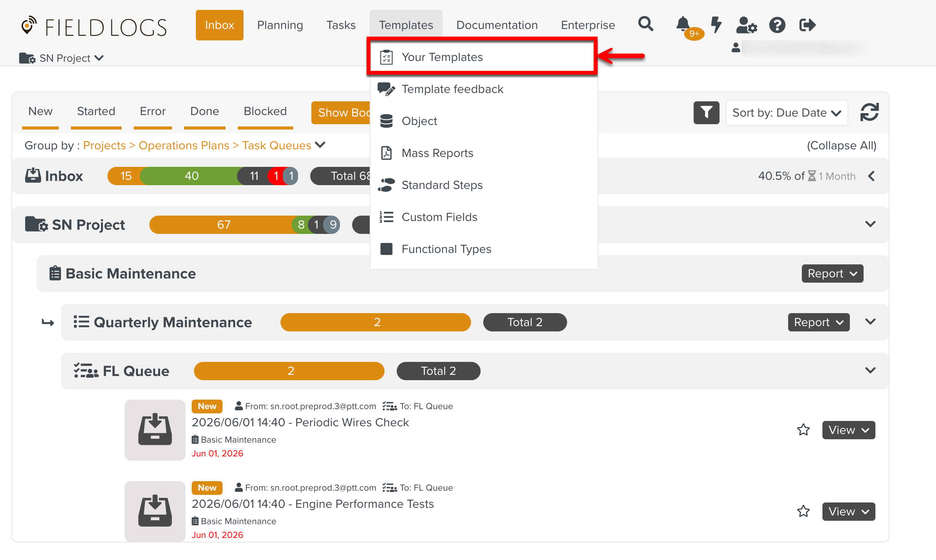Open the Documentation menu
936x560 pixels.
(497, 25)
